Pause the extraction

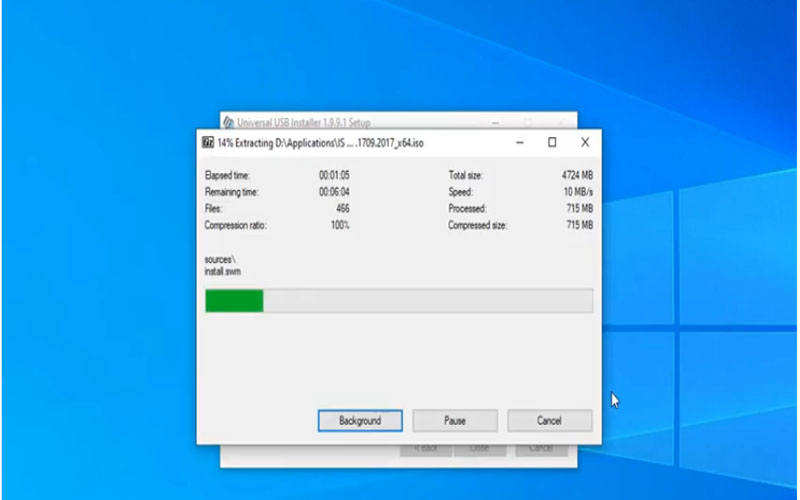pos(455,420)
